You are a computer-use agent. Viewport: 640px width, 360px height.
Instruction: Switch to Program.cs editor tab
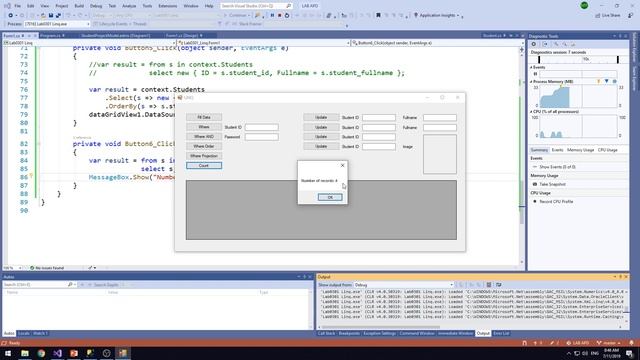click(51, 36)
